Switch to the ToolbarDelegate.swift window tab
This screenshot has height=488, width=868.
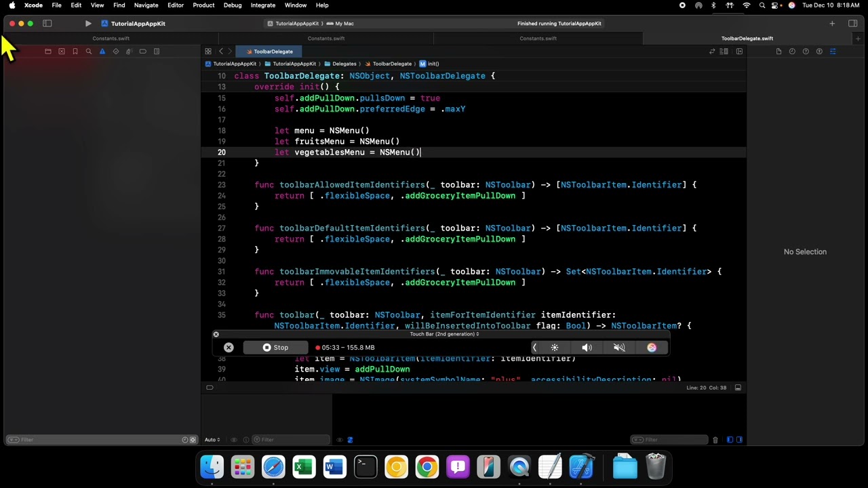[x=747, y=39]
